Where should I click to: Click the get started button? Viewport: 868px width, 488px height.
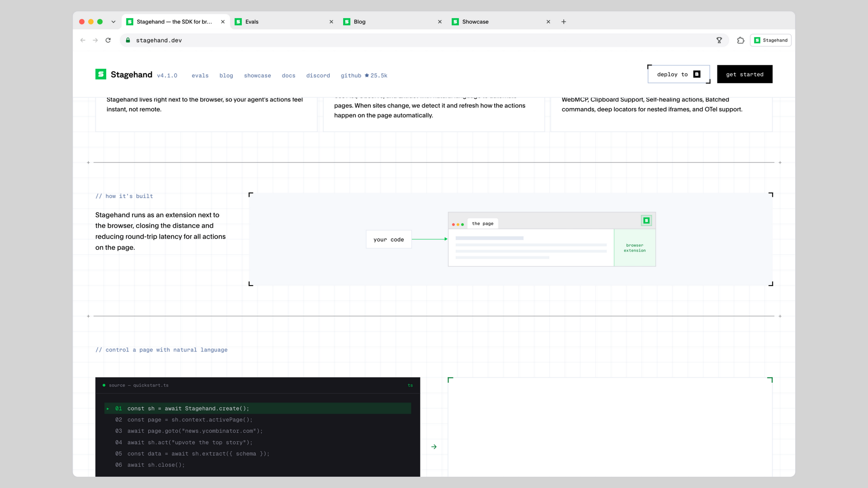pos(745,75)
